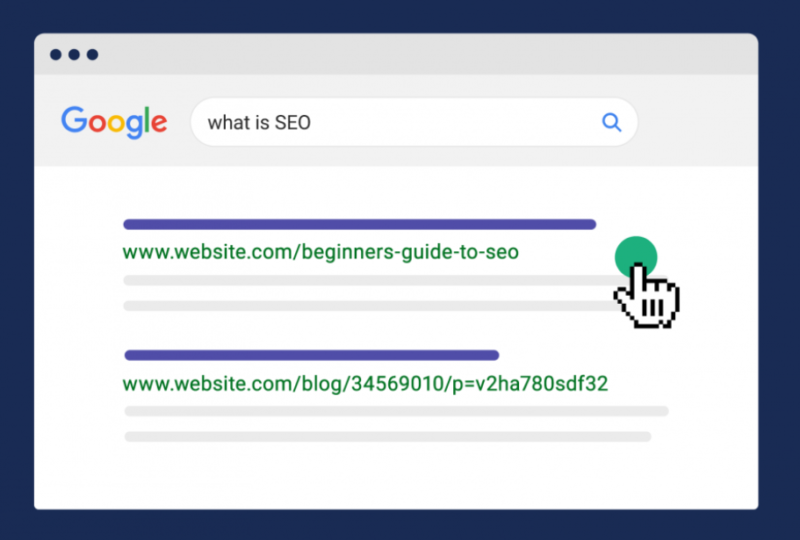Click the last gray snippet line of second result

pos(388,437)
